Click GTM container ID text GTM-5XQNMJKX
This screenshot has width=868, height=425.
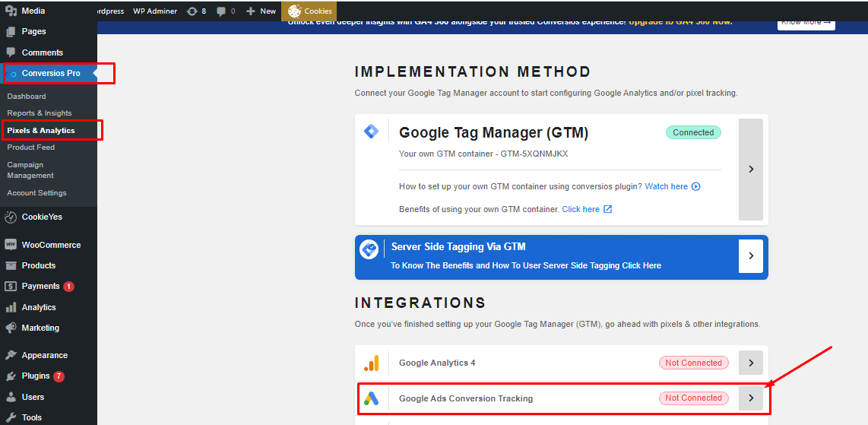pos(534,154)
